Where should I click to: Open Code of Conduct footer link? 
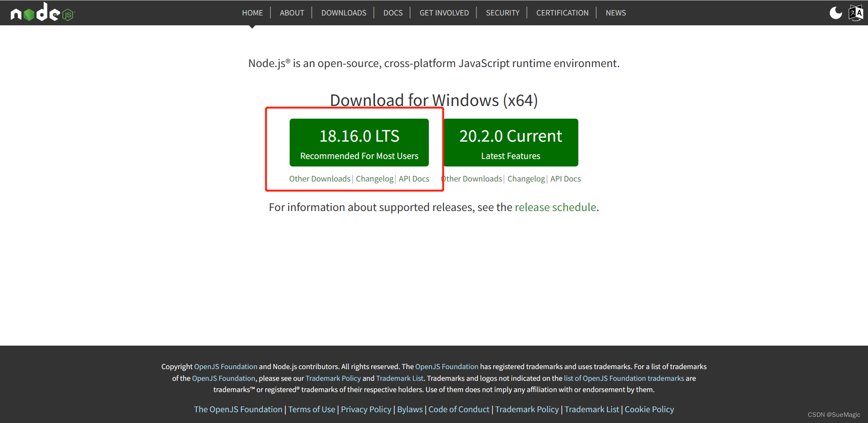coord(459,409)
